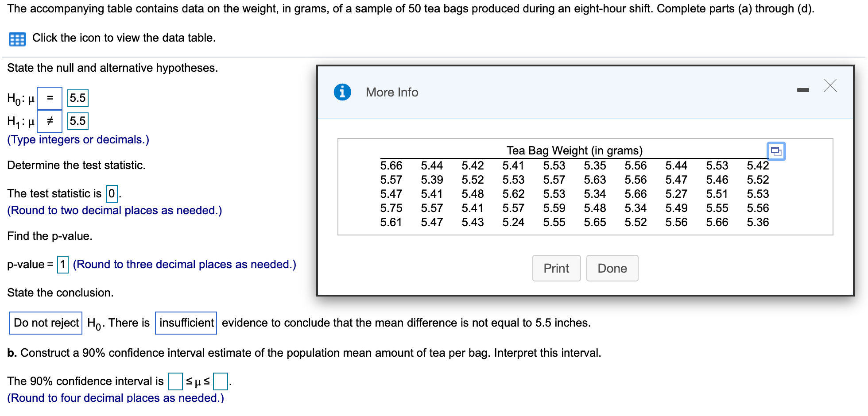Select the H0 value field containing 5.5
The image size is (868, 416).
click(x=77, y=98)
